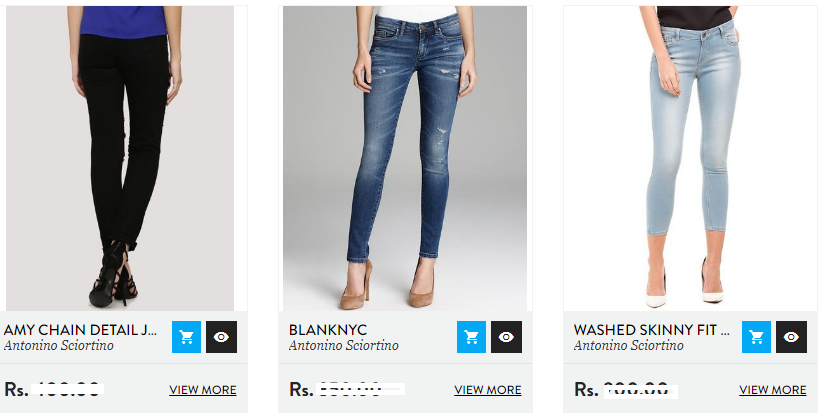Click Antonino Sciortino under BLANKNYC

pos(343,345)
